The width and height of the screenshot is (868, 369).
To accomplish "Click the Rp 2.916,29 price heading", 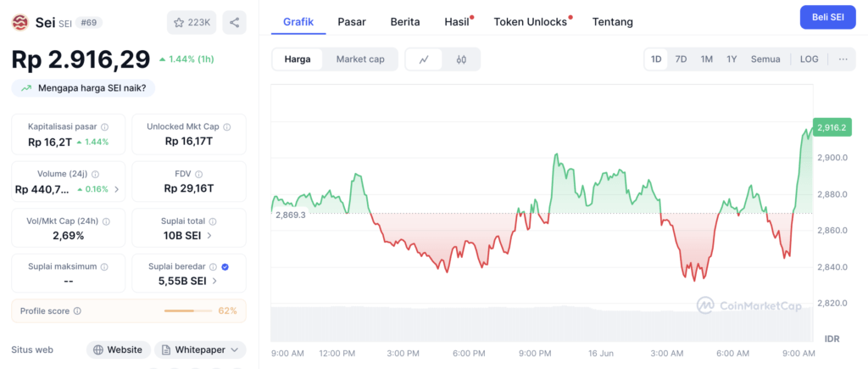I will [81, 59].
